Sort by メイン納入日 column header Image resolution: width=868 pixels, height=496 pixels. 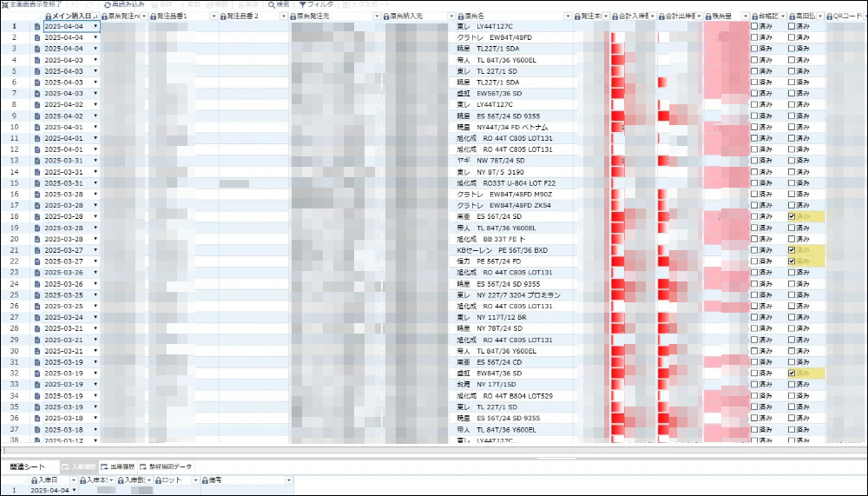(71, 17)
